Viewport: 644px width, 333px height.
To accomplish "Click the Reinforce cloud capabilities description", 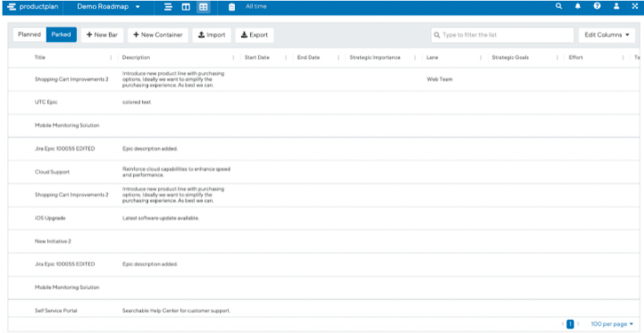I will click(176, 172).
